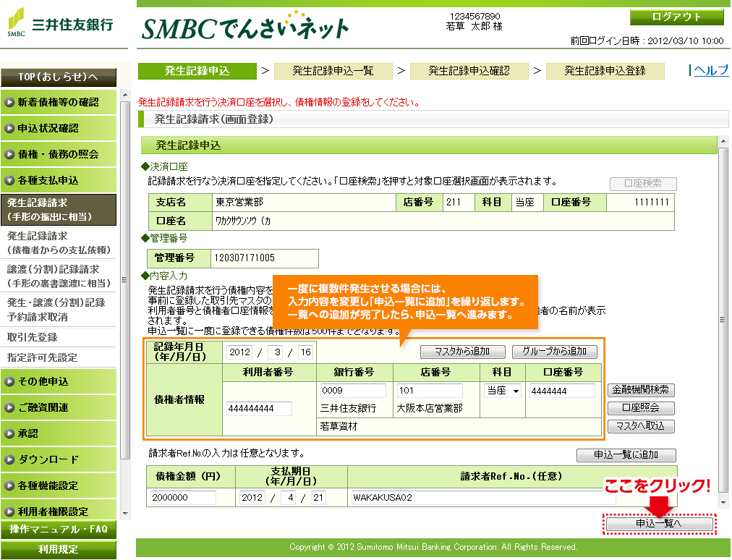Image resolution: width=732 pixels, height=560 pixels.
Task: Click the main form scrollbar thumb
Action: [x=723, y=321]
